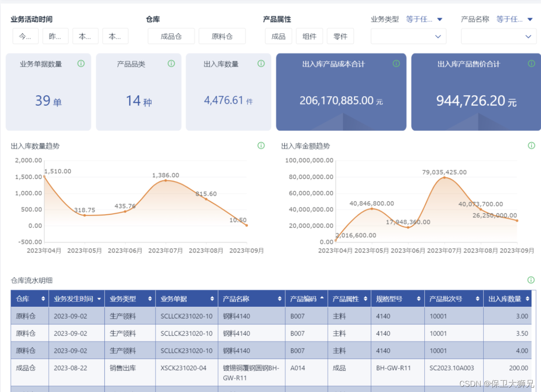Click the 318.75 data point on quantity chart
Image resolution: width=541 pixels, height=392 pixels.
point(85,215)
